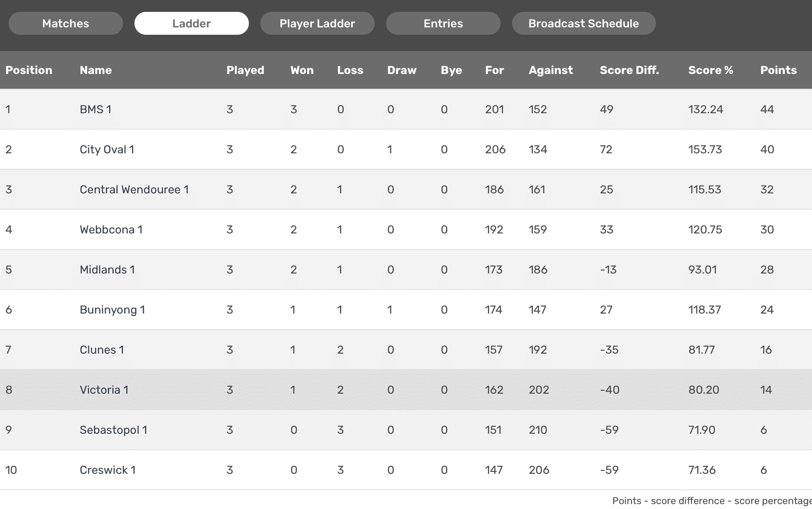Image resolution: width=812 pixels, height=509 pixels.
Task: Switch to the Matches tab
Action: point(65,23)
